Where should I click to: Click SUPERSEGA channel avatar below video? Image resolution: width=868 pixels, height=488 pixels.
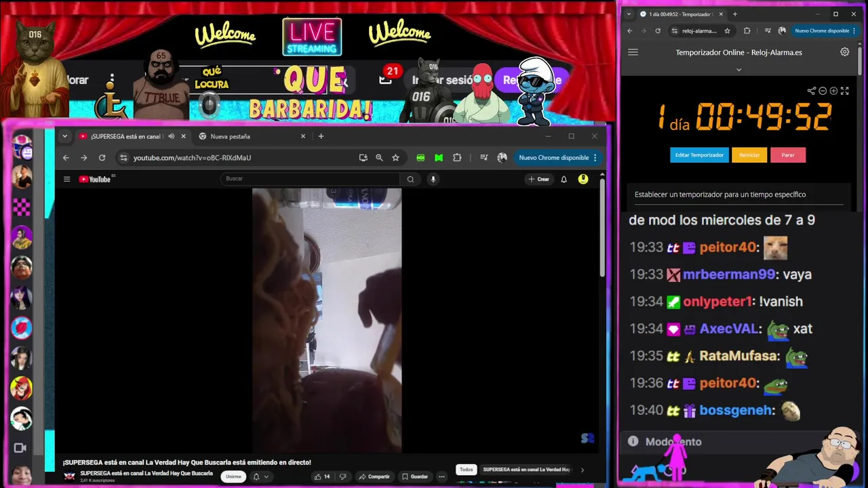click(69, 476)
